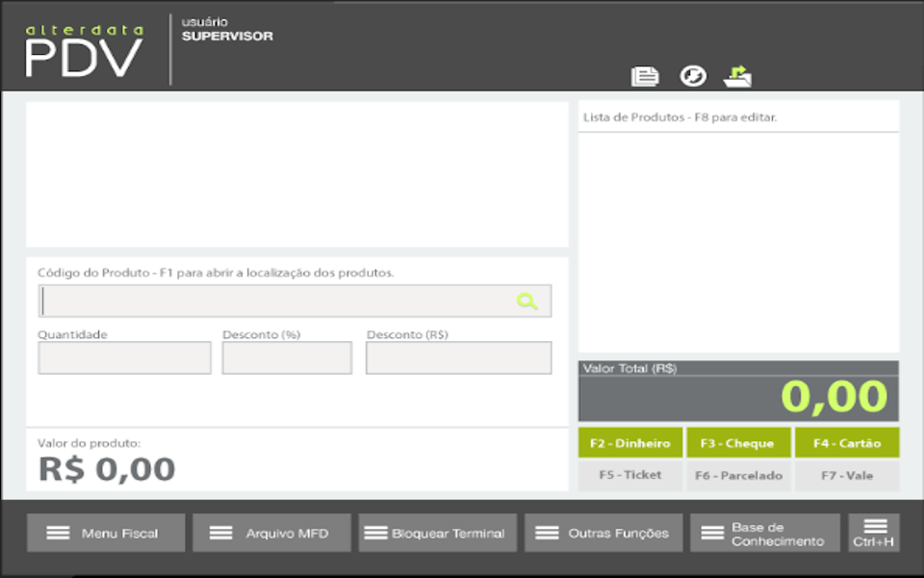Click the Ctrl+H menu button

tap(874, 533)
